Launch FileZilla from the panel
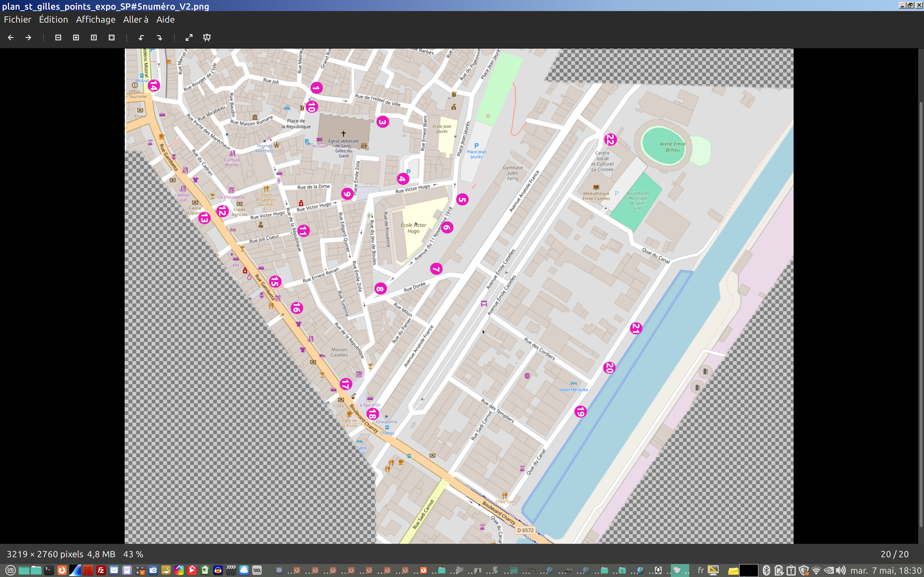 (101, 571)
